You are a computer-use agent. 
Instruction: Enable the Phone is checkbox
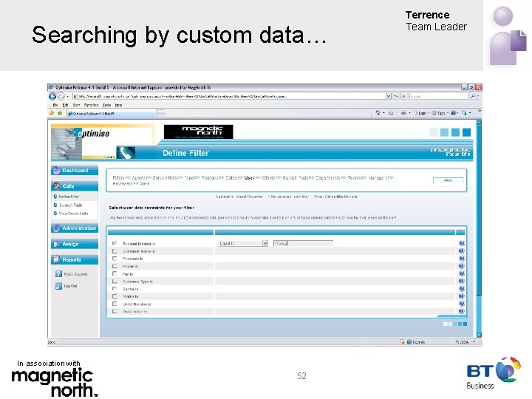tap(115, 266)
